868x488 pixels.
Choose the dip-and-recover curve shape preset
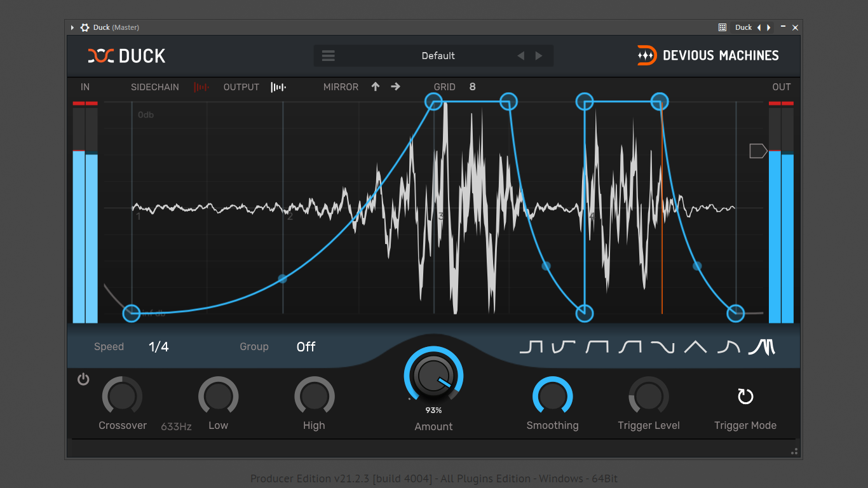[564, 347]
